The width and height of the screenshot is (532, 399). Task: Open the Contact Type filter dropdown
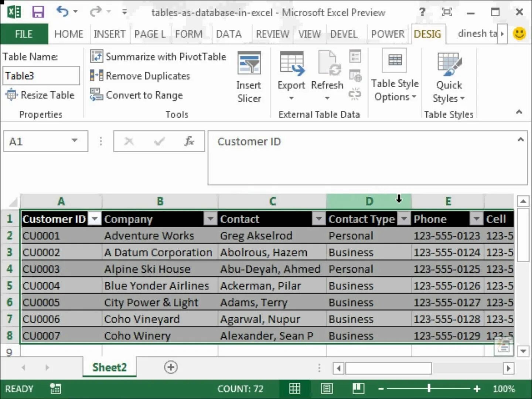pyautogui.click(x=404, y=219)
